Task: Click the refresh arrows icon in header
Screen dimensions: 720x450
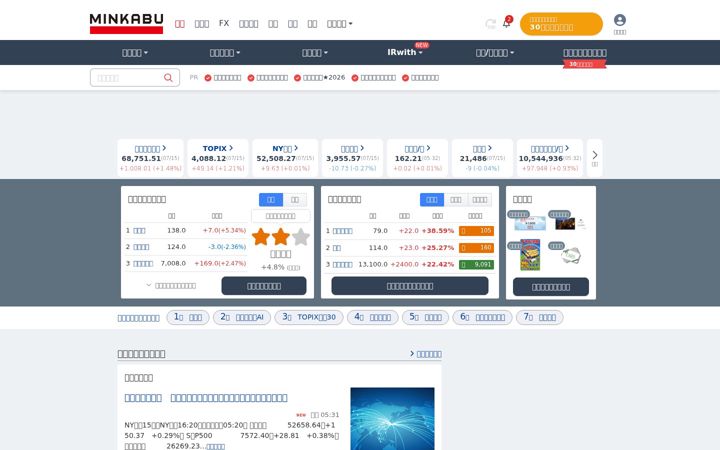Action: coord(490,23)
